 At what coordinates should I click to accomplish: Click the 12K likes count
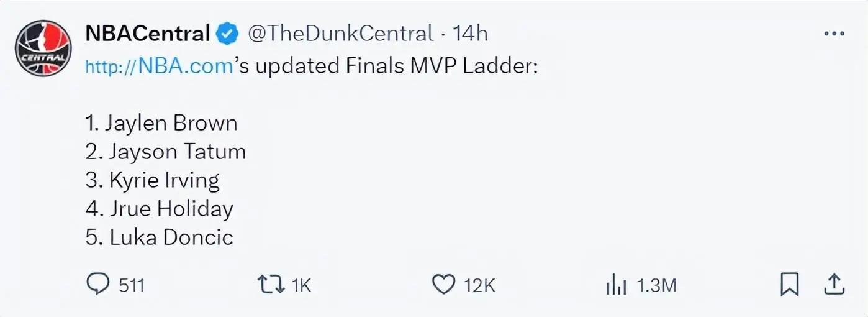[479, 285]
